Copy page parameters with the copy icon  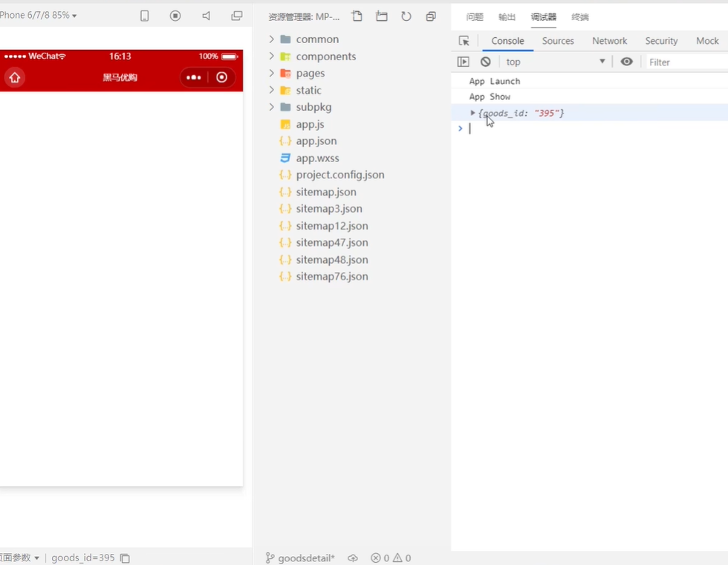click(x=125, y=558)
